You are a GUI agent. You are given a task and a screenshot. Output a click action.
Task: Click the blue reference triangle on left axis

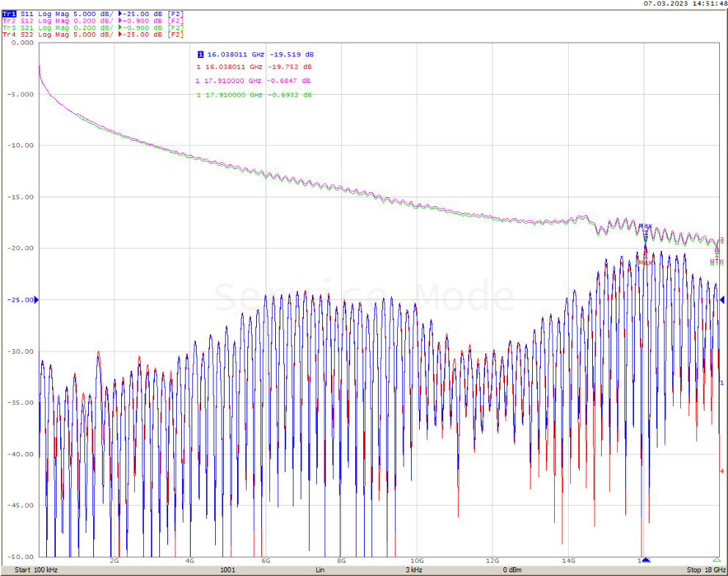36,299
